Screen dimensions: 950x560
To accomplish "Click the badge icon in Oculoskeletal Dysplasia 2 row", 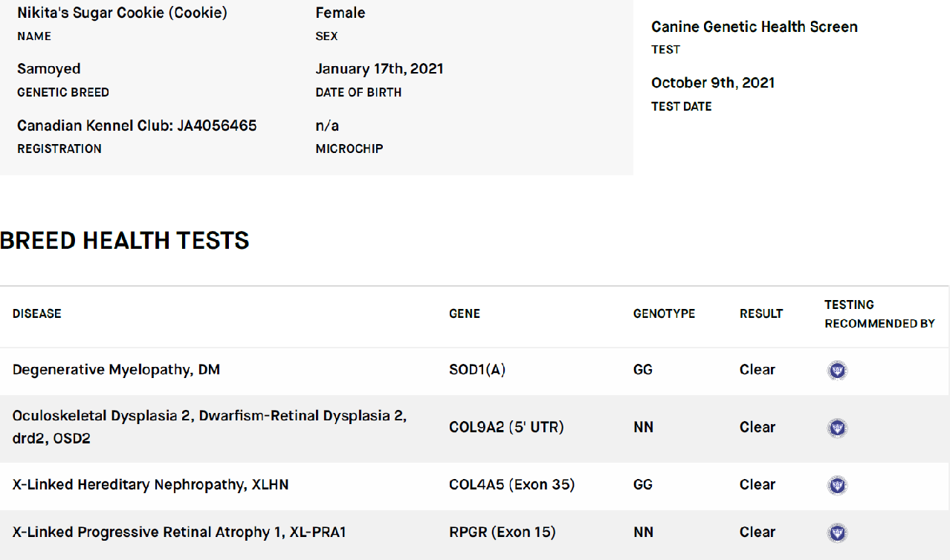I will (837, 428).
